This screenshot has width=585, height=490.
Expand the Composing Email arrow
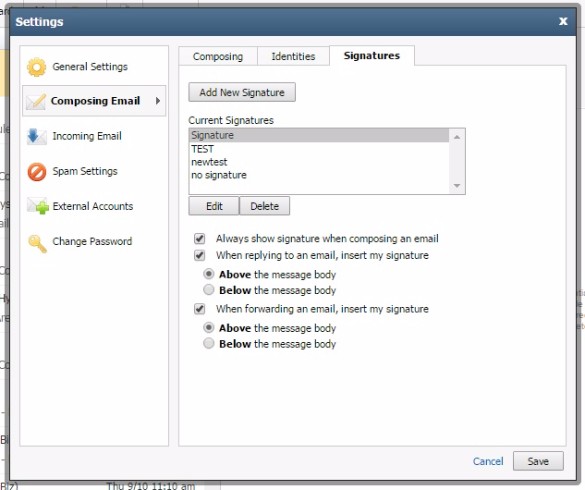click(x=158, y=101)
